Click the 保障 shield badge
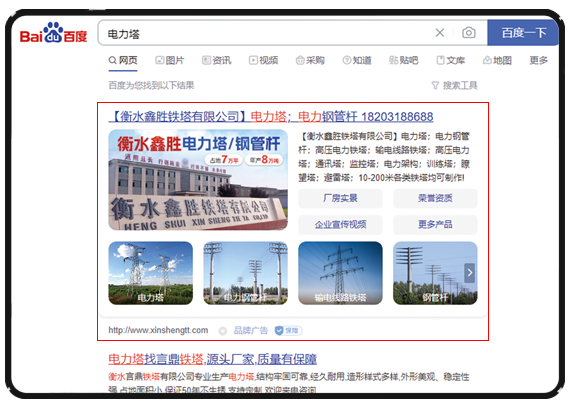The height and width of the screenshot is (408, 570). click(288, 331)
